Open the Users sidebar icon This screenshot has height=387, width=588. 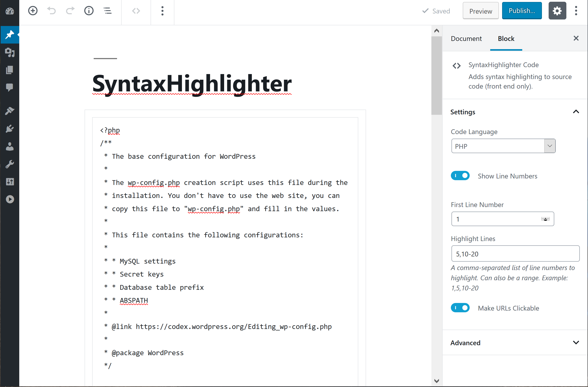coord(10,146)
